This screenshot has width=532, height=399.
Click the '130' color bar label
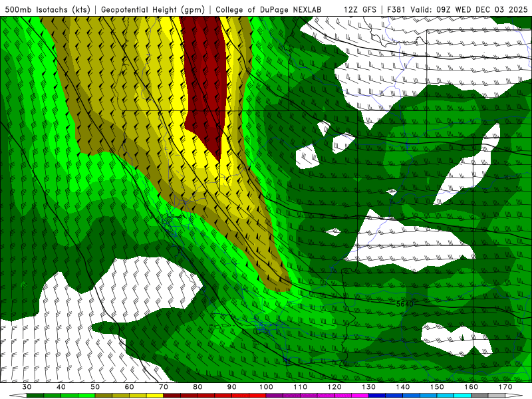369,387
